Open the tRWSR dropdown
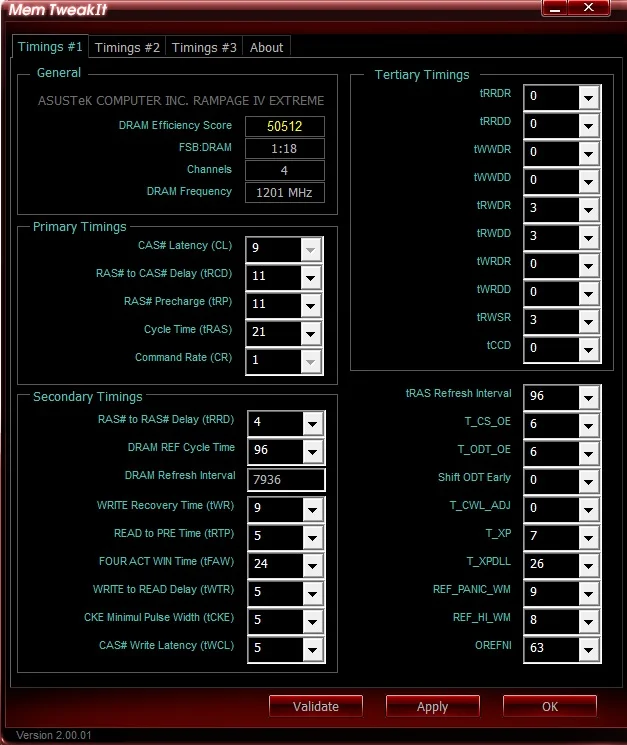This screenshot has height=745, width=627. point(589,322)
